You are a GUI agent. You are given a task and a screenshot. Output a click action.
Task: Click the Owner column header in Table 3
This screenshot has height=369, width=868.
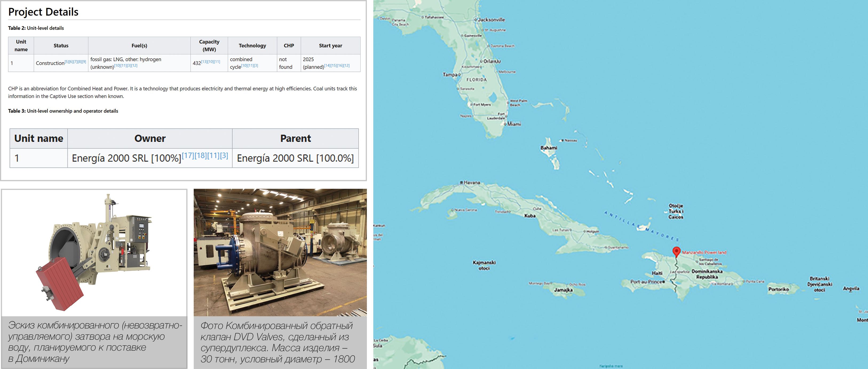[150, 138]
